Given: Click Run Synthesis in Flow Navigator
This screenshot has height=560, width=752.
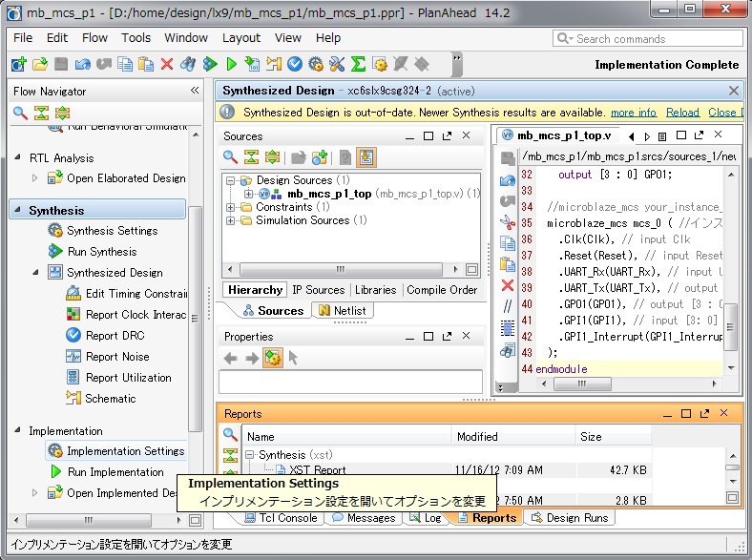Looking at the screenshot, I should click(x=102, y=252).
